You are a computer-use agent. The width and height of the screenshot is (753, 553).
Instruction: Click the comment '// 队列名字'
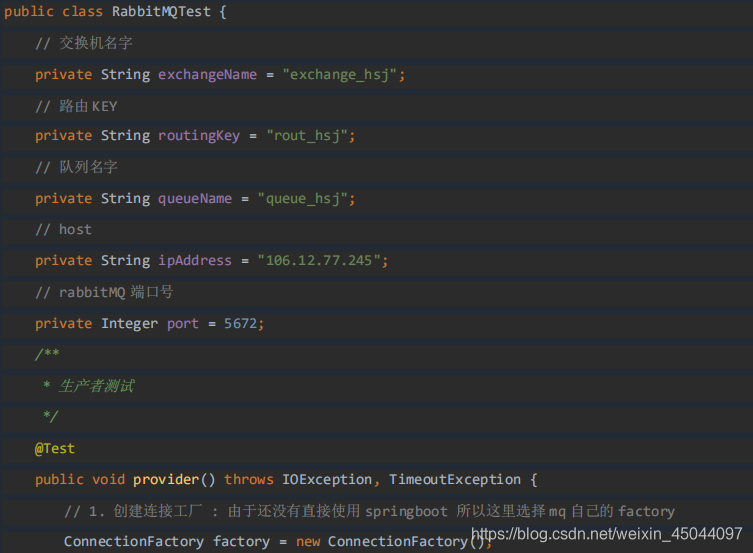pos(76,167)
